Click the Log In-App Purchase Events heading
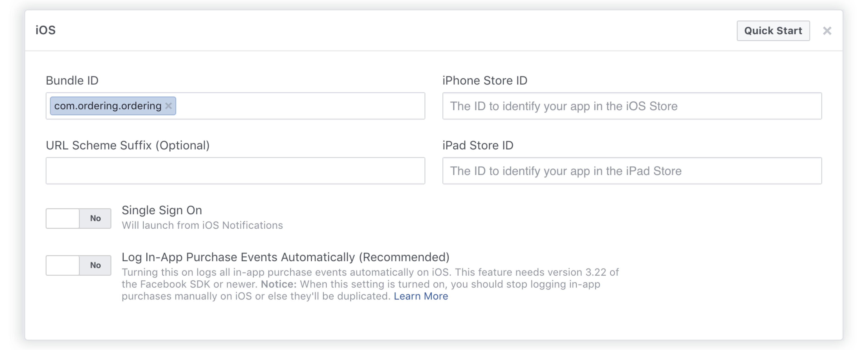The height and width of the screenshot is (350, 868). (x=285, y=257)
